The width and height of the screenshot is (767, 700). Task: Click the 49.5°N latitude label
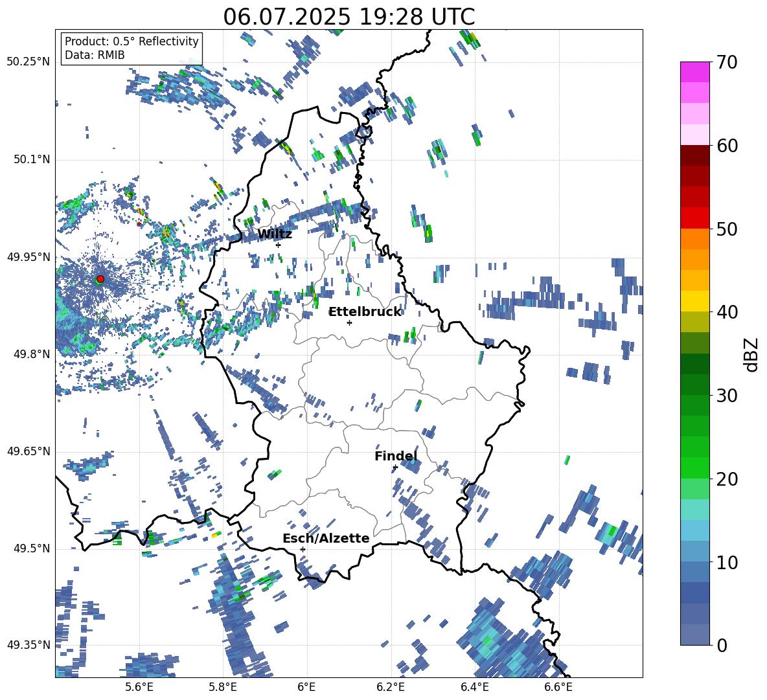[x=31, y=548]
